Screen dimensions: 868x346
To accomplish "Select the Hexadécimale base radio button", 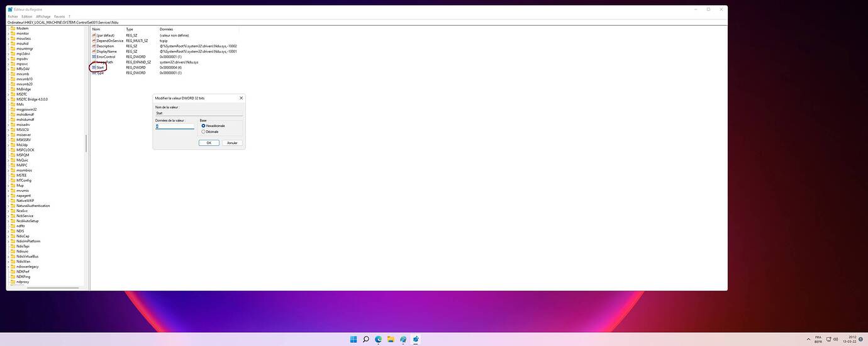I will click(203, 126).
